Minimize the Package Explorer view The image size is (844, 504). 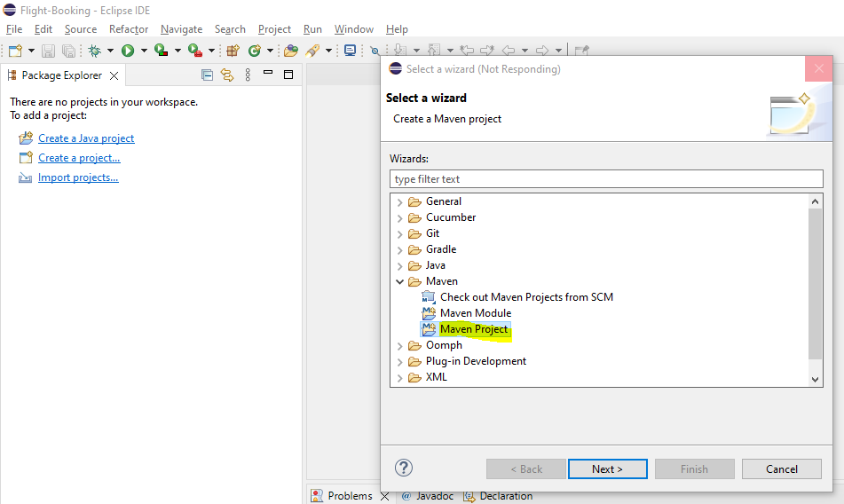tap(268, 73)
